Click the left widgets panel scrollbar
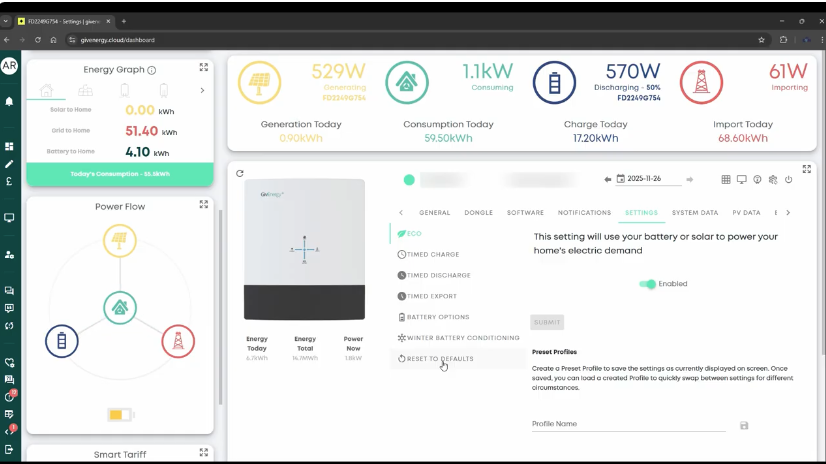The image size is (826, 464). point(220,300)
